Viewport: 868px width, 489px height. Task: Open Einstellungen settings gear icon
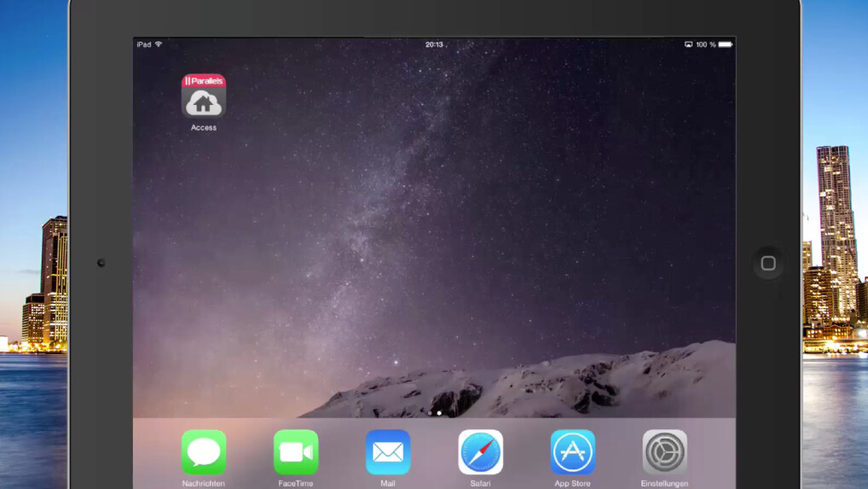[x=664, y=451]
